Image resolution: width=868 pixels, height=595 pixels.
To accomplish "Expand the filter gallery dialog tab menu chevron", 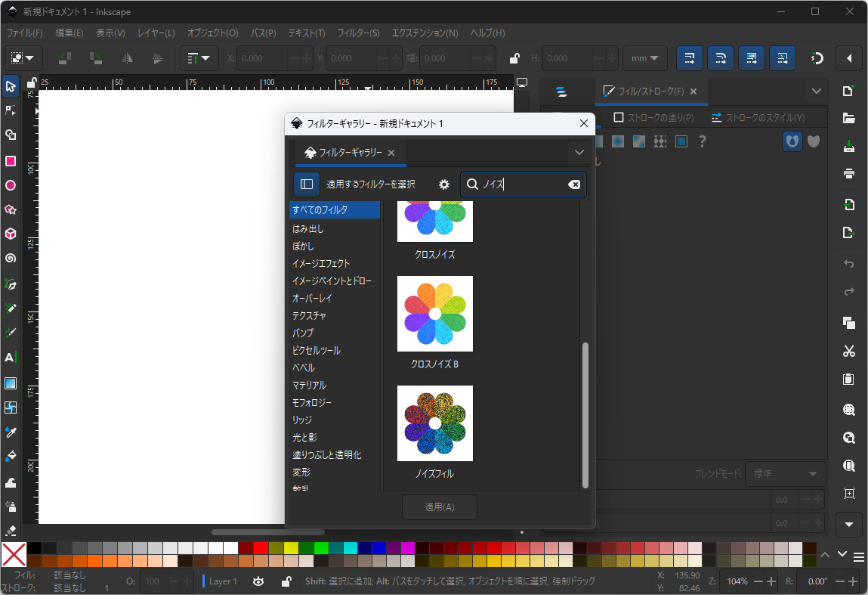I will (579, 153).
